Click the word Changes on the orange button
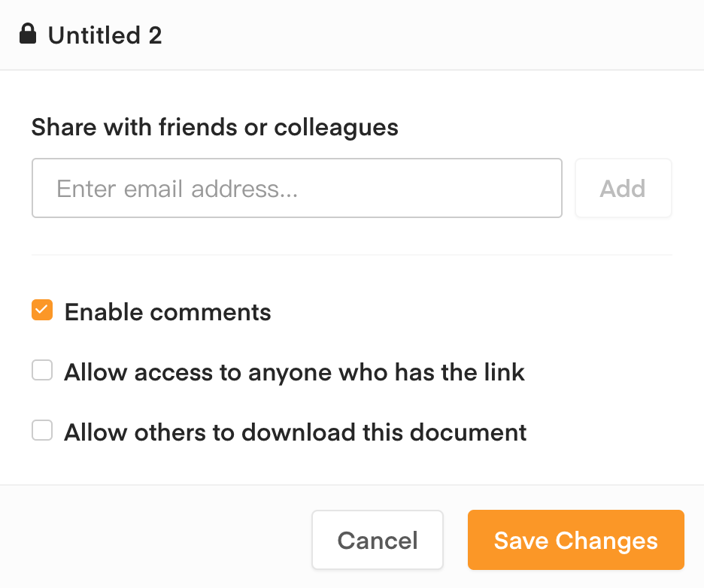Image resolution: width=704 pixels, height=588 pixels. click(606, 541)
